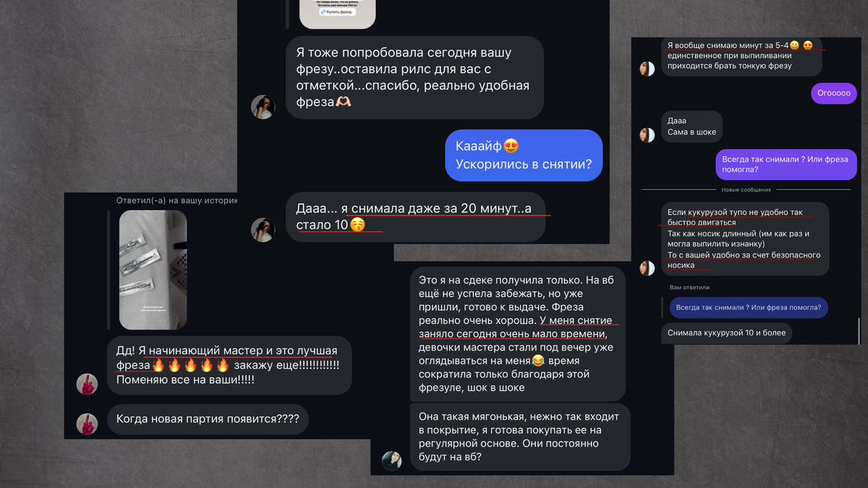The height and width of the screenshot is (488, 868).
Task: Tap red avatar next to 'Дд! Я начинающий мастер'
Action: [87, 384]
